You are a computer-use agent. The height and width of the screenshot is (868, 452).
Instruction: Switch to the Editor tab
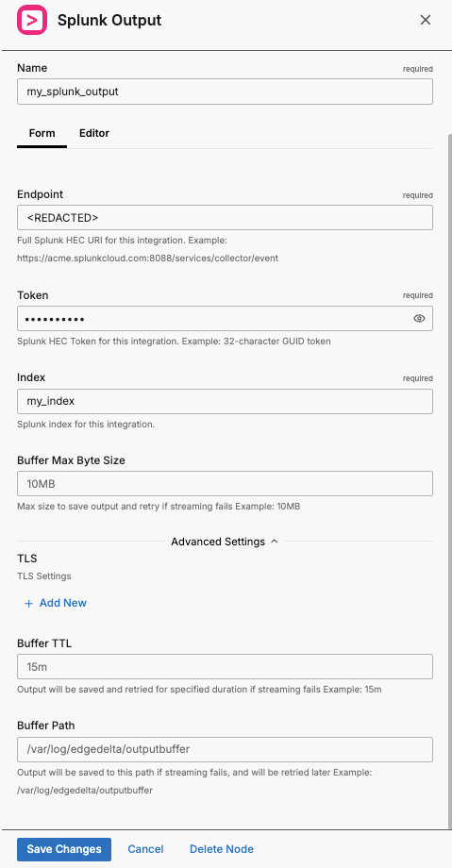(x=94, y=133)
